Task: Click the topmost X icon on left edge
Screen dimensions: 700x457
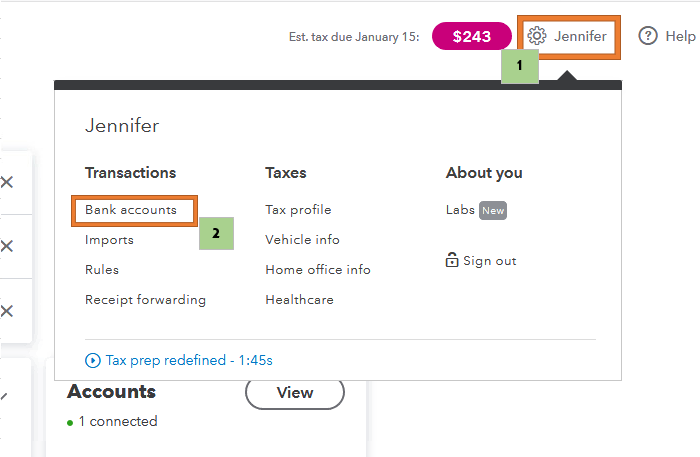Action: (x=7, y=182)
